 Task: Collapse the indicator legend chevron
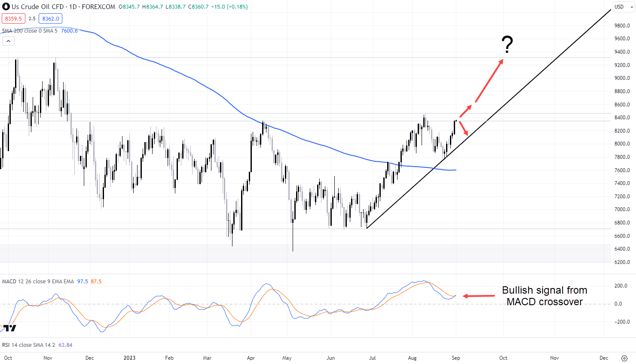click(8, 41)
